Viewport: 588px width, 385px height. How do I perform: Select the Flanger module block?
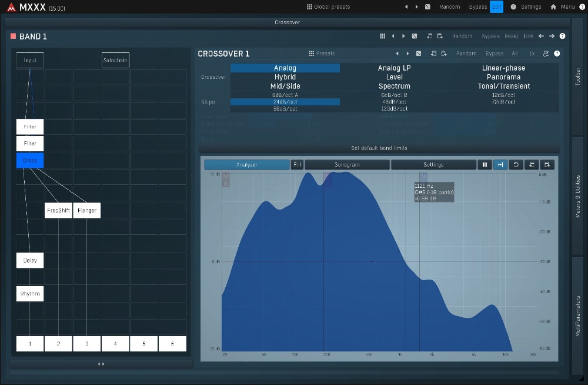pos(87,210)
